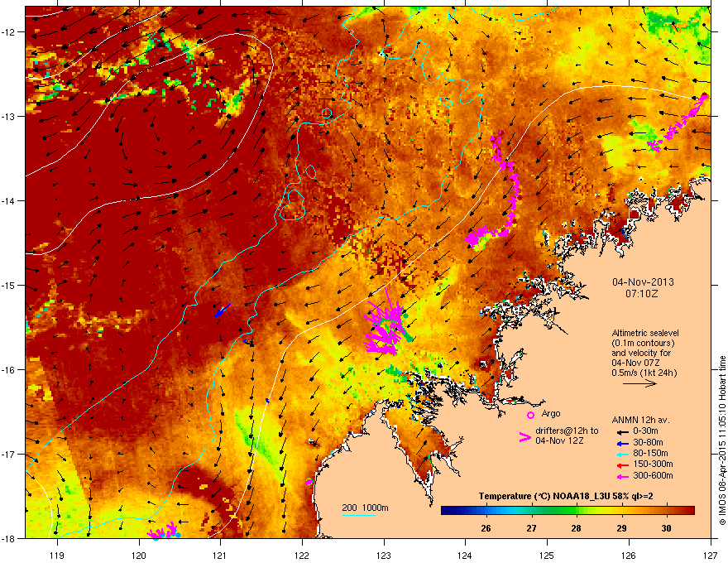The width and height of the screenshot is (728, 563).
Task: Click the colour bar value 29
Action: pos(621,528)
